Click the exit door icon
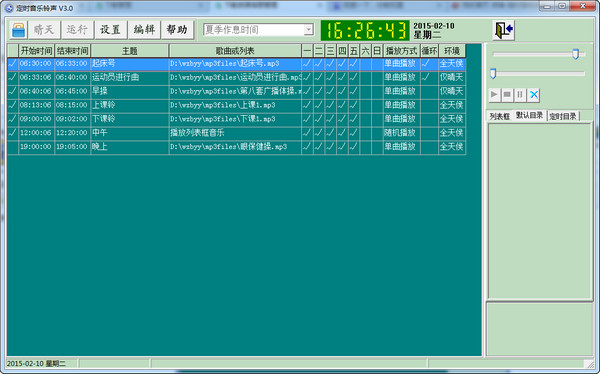Viewport: 600px width, 374px height. click(503, 30)
